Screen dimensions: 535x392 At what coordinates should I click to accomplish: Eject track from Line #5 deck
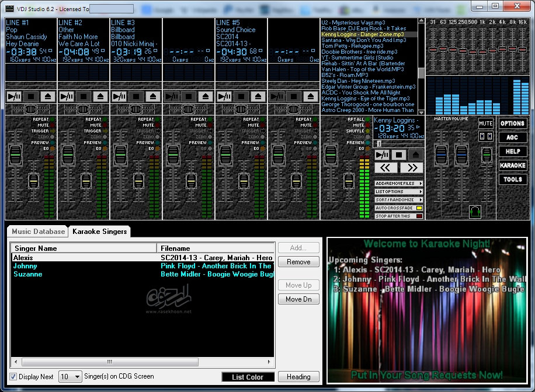tap(258, 96)
